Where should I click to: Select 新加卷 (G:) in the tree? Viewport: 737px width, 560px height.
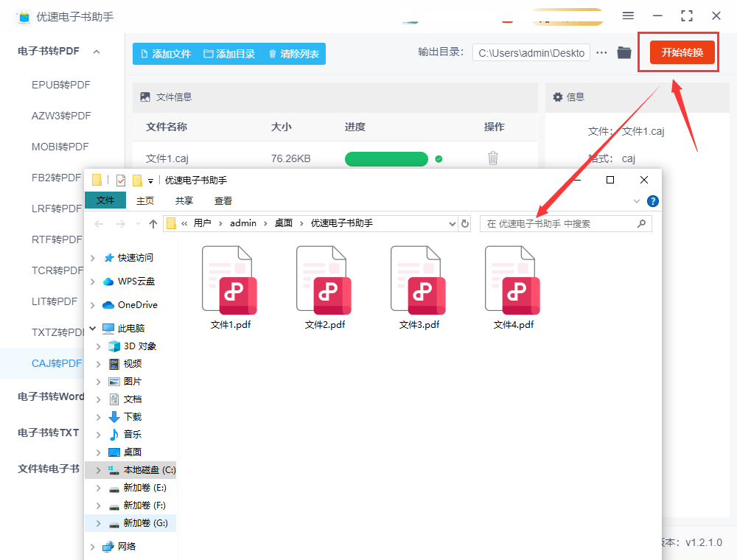(130, 523)
